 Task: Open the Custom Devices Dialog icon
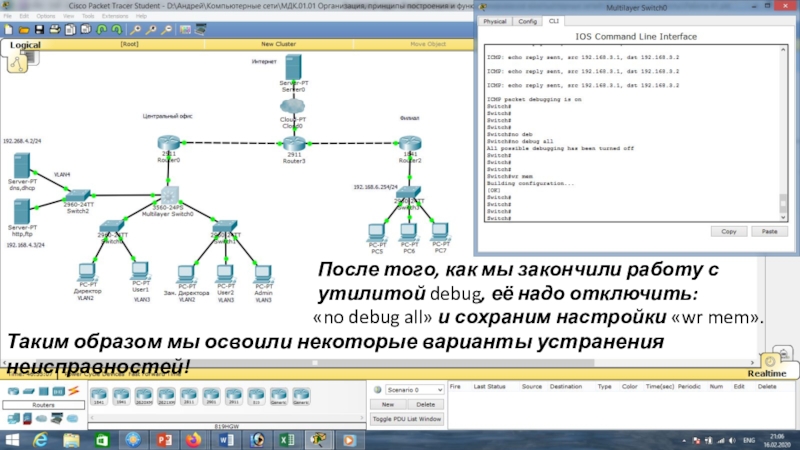point(201,30)
